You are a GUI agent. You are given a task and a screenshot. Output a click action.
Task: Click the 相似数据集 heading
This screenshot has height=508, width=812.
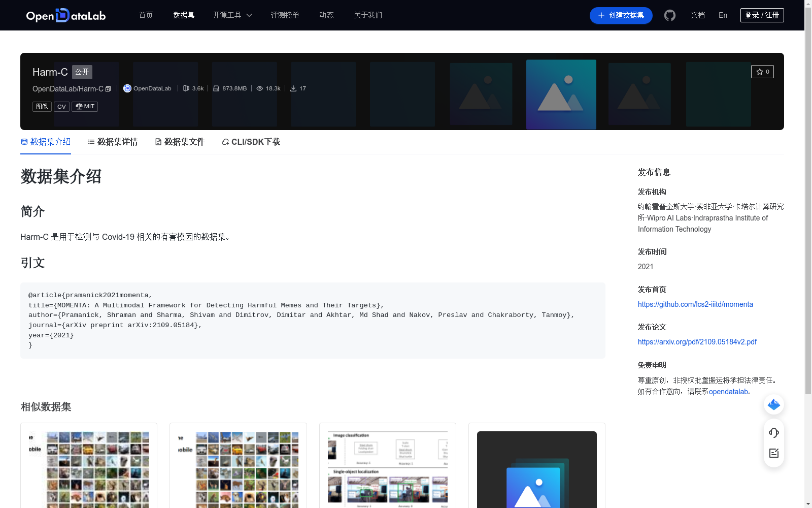46,407
